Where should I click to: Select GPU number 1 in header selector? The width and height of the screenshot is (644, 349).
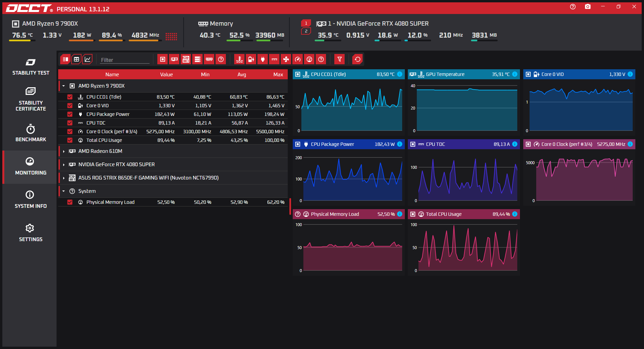[x=306, y=23]
